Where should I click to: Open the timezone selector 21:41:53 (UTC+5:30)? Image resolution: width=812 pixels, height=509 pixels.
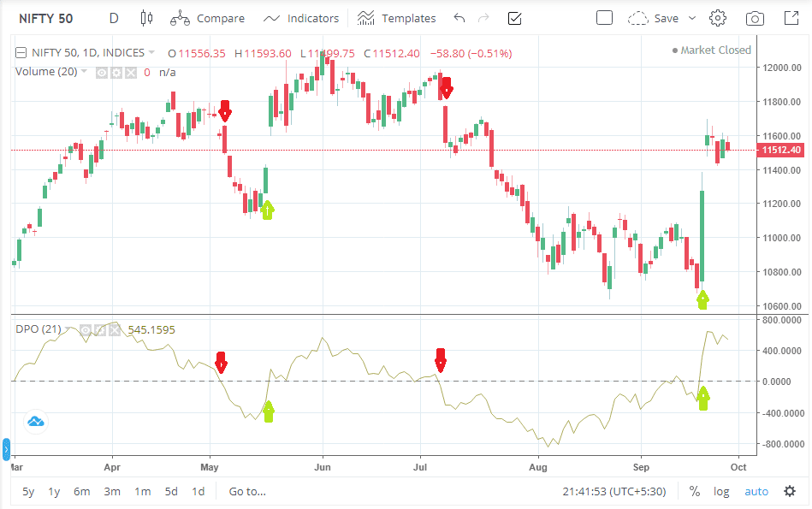tap(614, 491)
